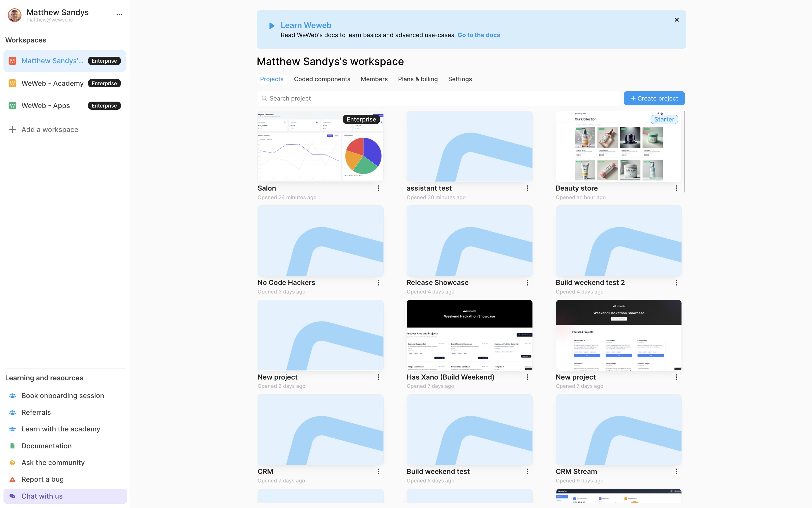This screenshot has height=508, width=812.
Task: Open the CRM Stream project thumbnail
Action: coord(618,430)
